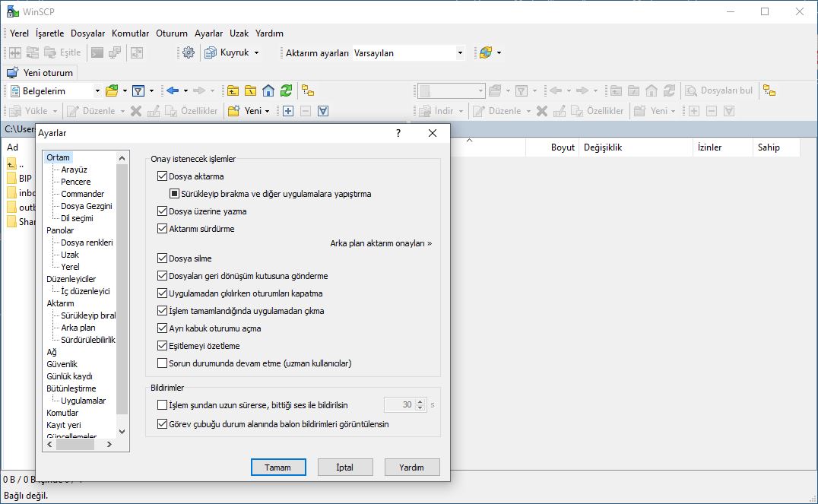Viewport: 818px width, 504px height.
Task: Click the remote refresh icon
Action: click(x=669, y=90)
